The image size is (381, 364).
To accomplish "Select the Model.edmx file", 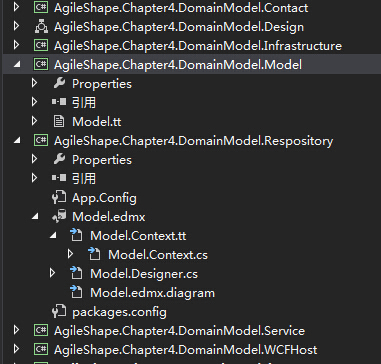I will [109, 217].
